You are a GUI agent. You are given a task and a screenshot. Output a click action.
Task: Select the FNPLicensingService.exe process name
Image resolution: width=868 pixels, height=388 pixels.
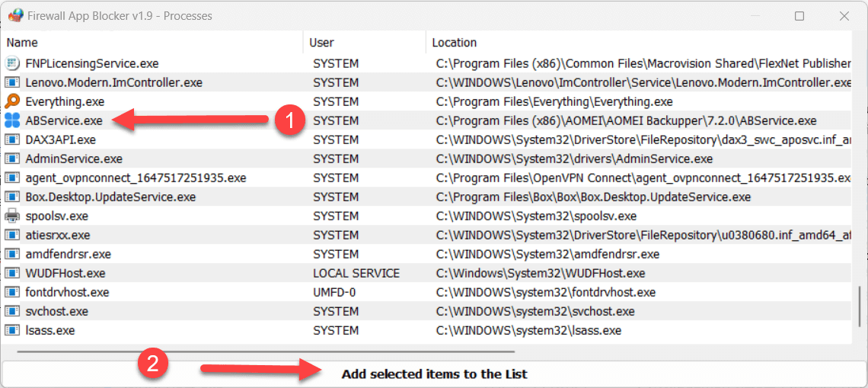coord(92,64)
